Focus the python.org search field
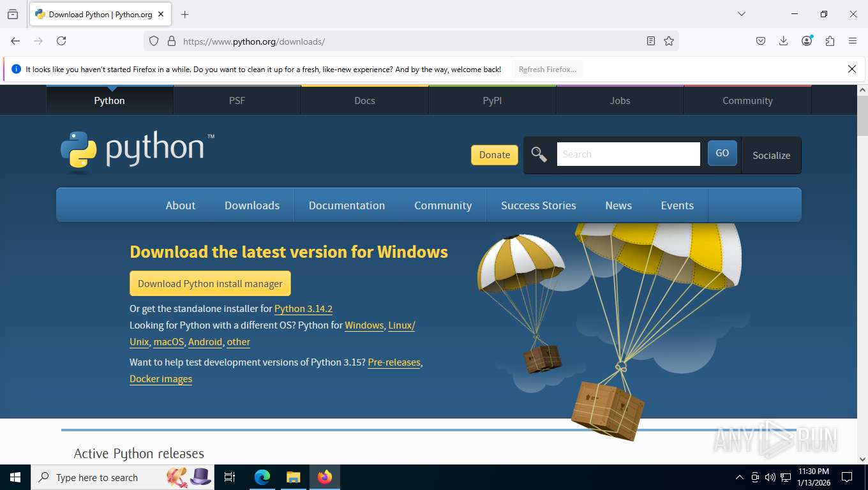This screenshot has width=868, height=490. coord(629,154)
